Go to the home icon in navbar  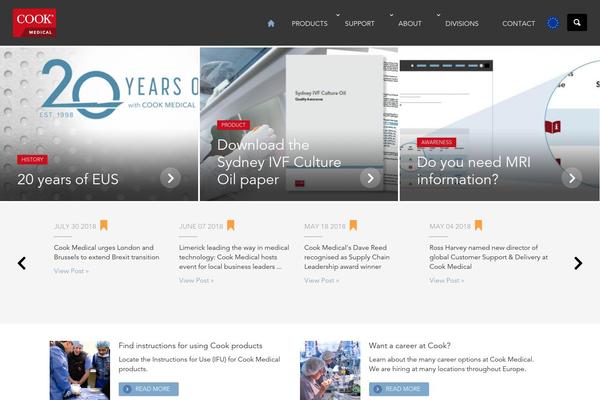click(271, 23)
